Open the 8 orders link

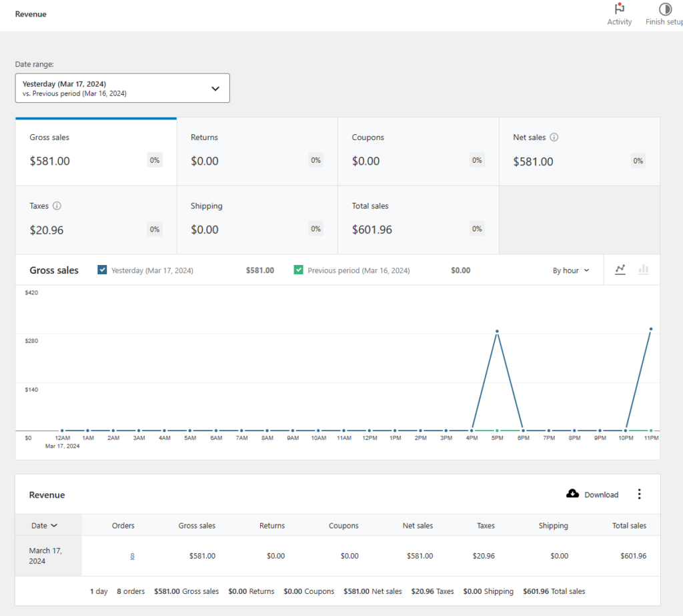[132, 556]
